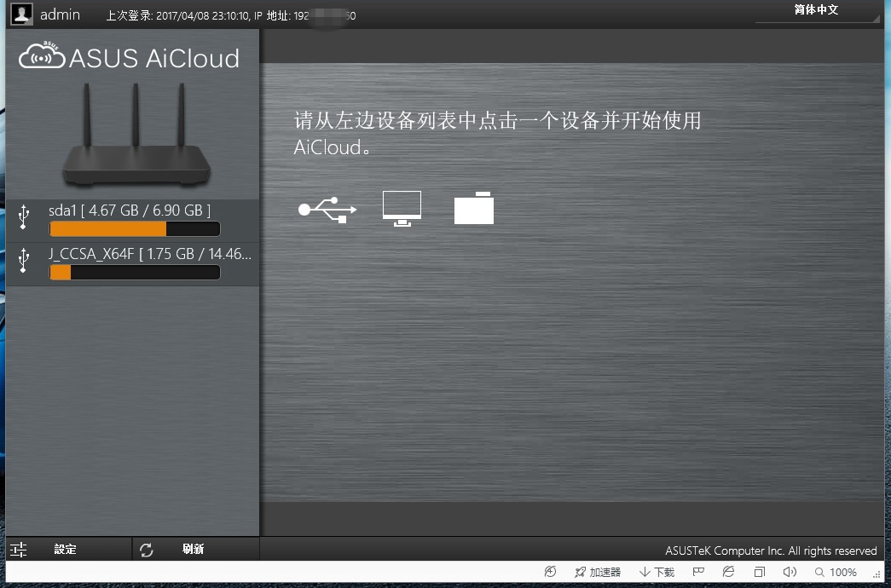Open the 简体中文 language dropdown
Screen dimensions: 891x588
point(817,11)
